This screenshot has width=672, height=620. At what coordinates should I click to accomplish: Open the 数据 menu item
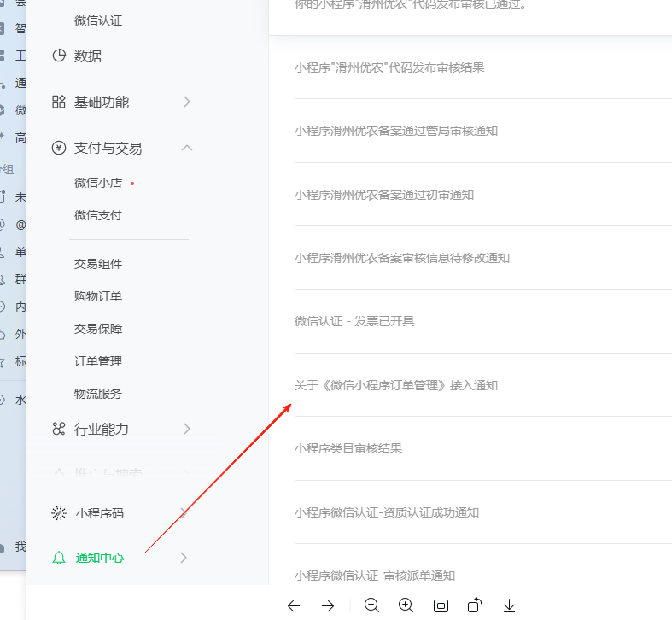point(87,56)
